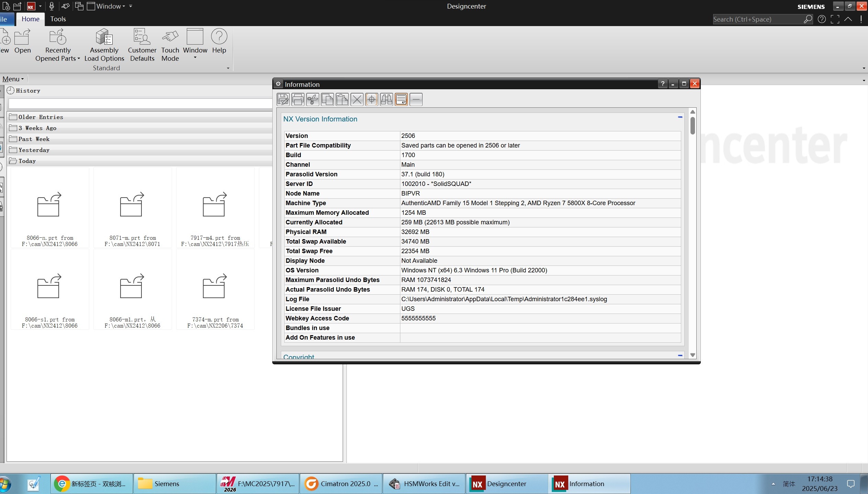Click the Log File path value

504,299
